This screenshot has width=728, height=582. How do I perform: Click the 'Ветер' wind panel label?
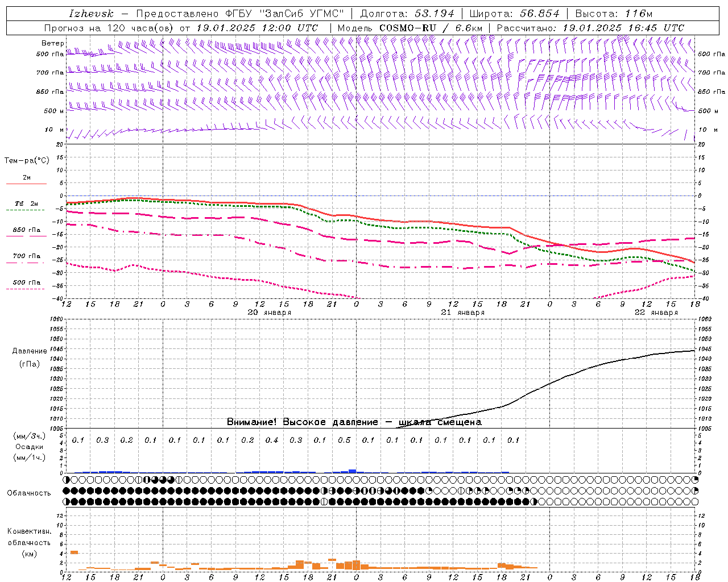53,43
